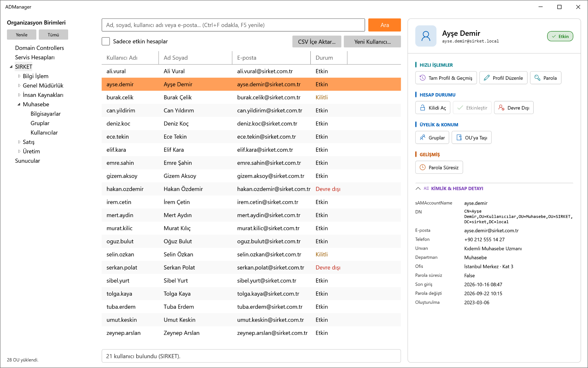The width and height of the screenshot is (588, 368).
Task: Click Ayşe Demir's user avatar icon
Action: point(426,36)
